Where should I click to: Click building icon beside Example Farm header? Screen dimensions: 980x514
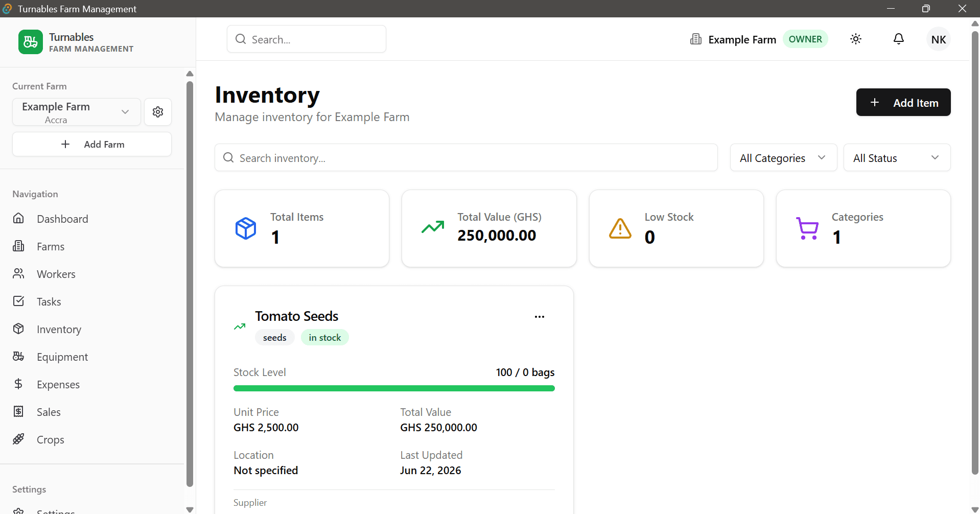(696, 39)
